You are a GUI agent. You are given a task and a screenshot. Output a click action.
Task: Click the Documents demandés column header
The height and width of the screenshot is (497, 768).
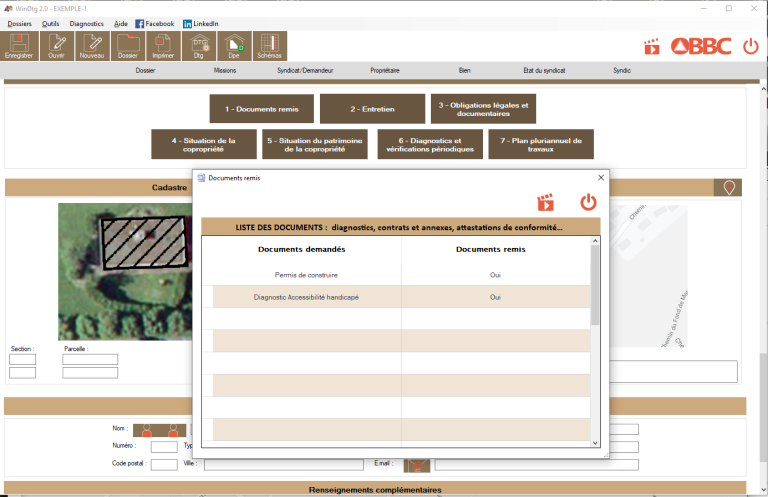click(x=302, y=249)
